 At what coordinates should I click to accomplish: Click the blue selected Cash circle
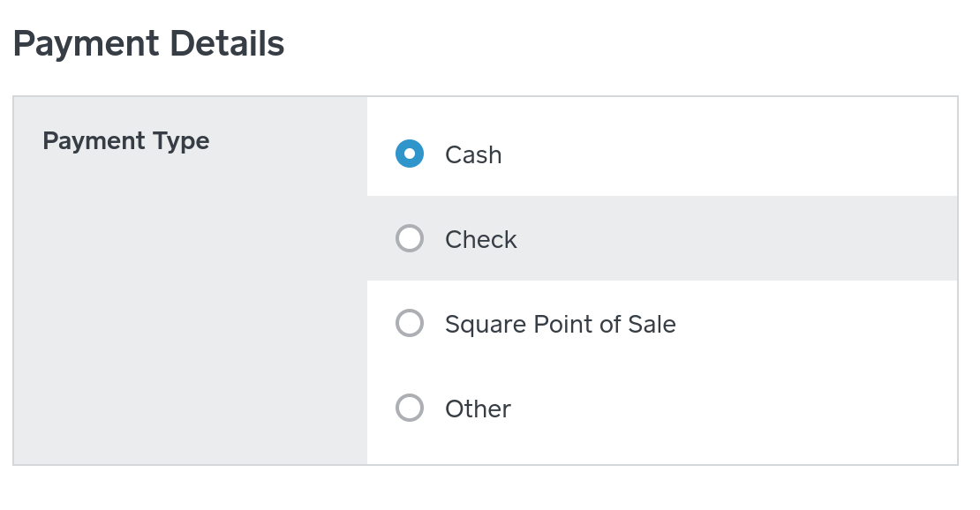coord(410,154)
